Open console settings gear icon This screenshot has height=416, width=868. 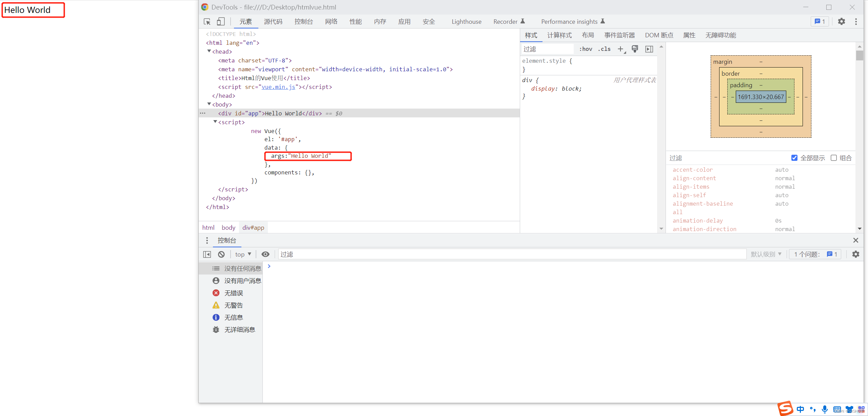point(856,254)
